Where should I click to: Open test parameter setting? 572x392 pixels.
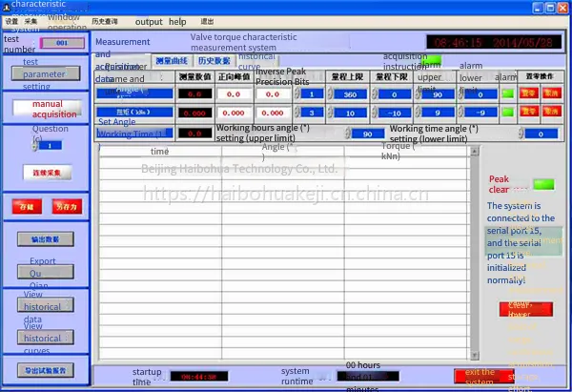click(x=46, y=73)
